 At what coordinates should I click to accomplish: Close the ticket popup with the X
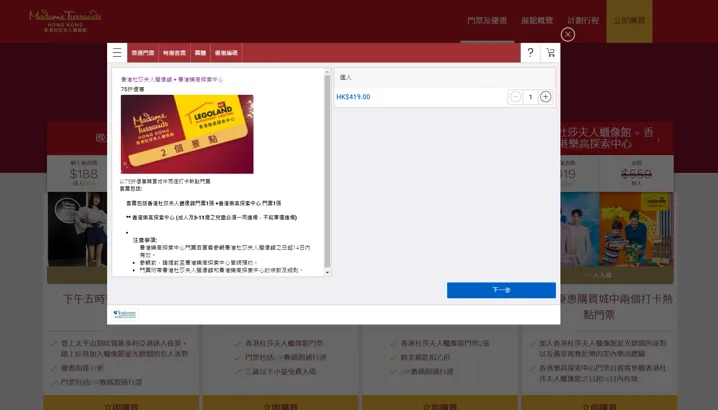click(568, 35)
